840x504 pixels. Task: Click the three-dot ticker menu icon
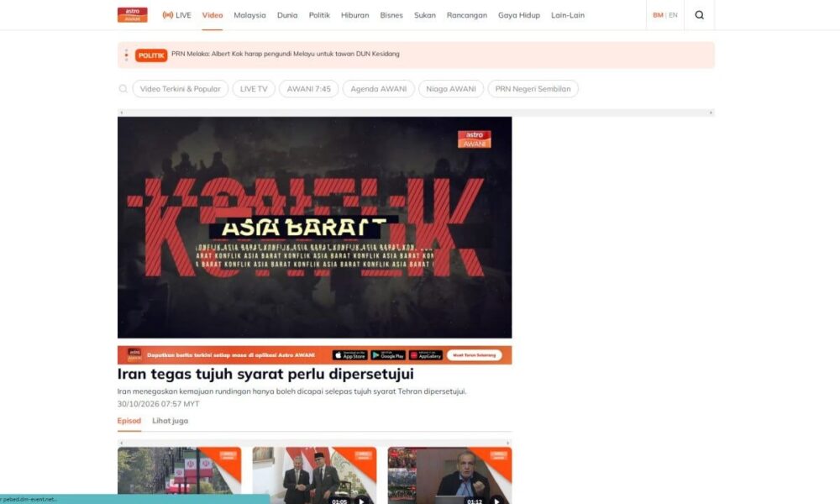pos(127,55)
